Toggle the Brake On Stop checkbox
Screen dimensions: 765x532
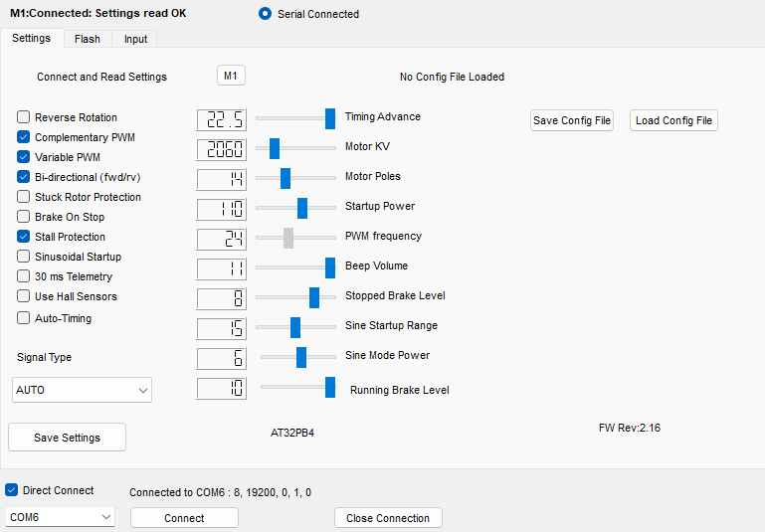[x=24, y=217]
